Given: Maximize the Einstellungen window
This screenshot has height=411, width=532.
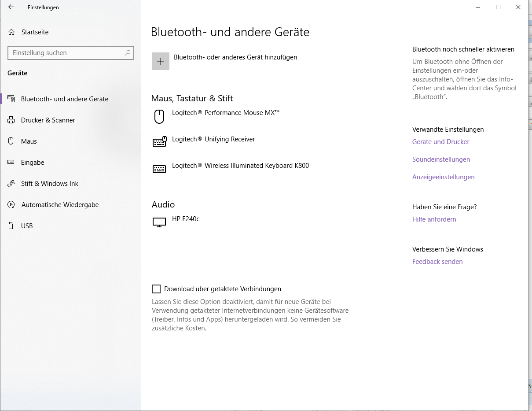Looking at the screenshot, I should click(498, 7).
